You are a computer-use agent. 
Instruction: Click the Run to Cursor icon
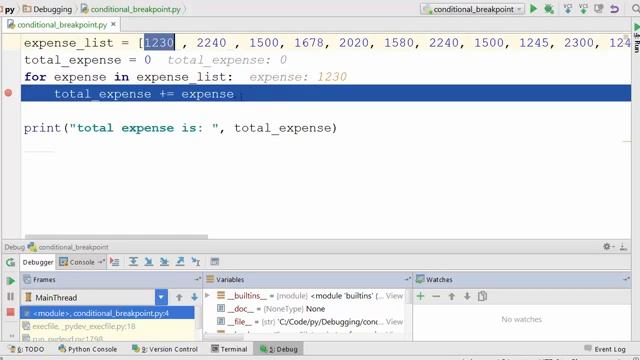point(196,262)
